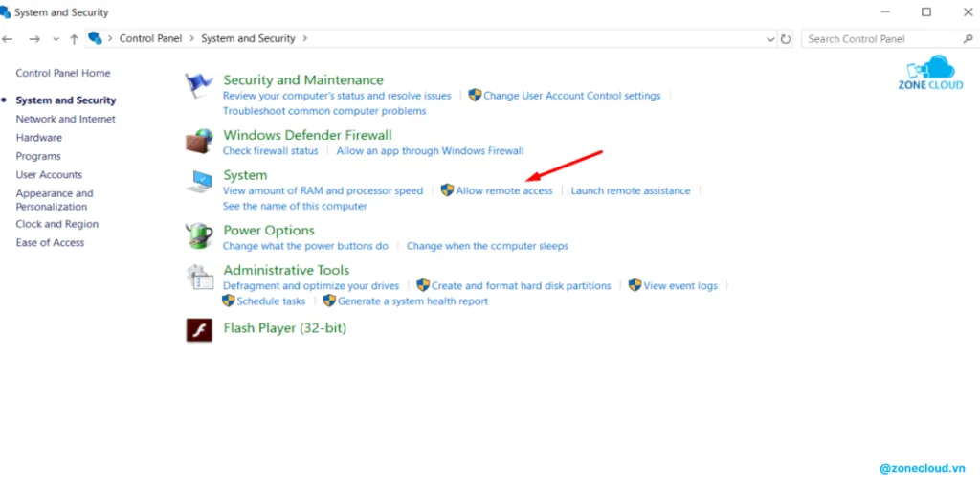The height and width of the screenshot is (490, 980).
Task: Open the Allow remote access link
Action: [503, 191]
